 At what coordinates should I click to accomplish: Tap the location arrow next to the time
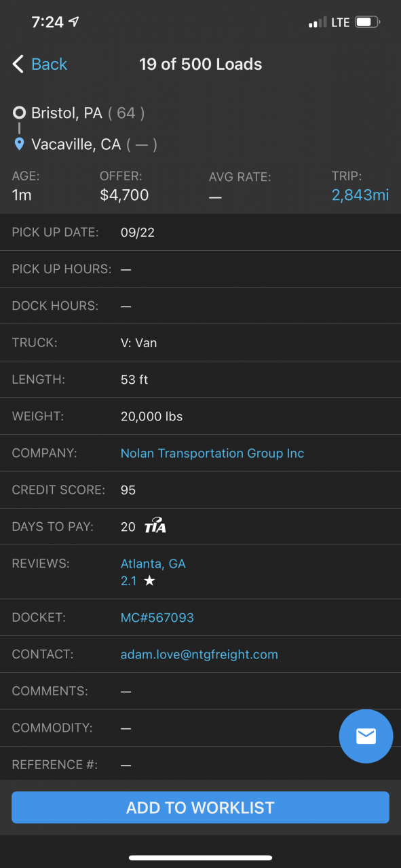(x=74, y=22)
